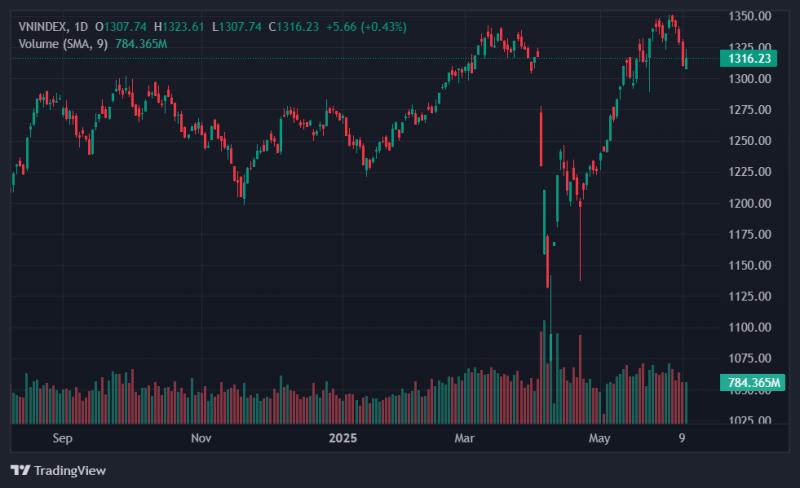This screenshot has height=488, width=800.
Task: Open the TradingView text link
Action: [70, 470]
